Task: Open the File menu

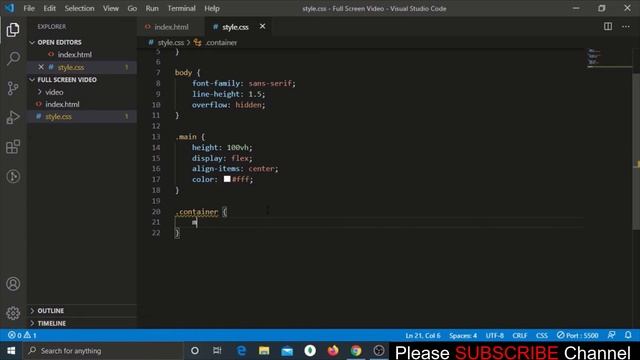Action: tap(29, 8)
